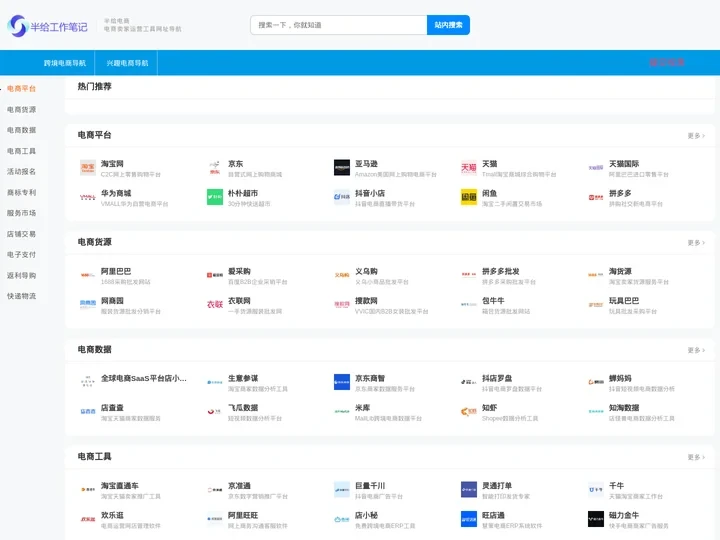The image size is (720, 540).
Task: Select 电商数据 in the sidebar
Action: tap(21, 130)
